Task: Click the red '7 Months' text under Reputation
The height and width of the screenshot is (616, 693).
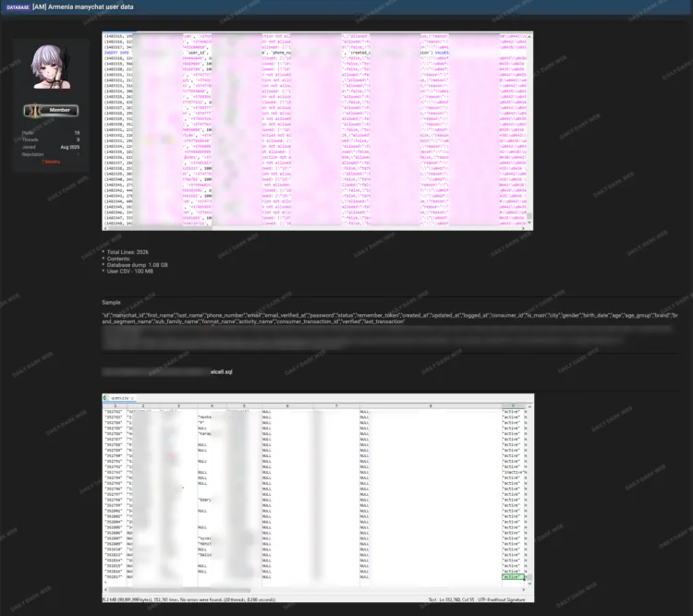Action: point(51,162)
